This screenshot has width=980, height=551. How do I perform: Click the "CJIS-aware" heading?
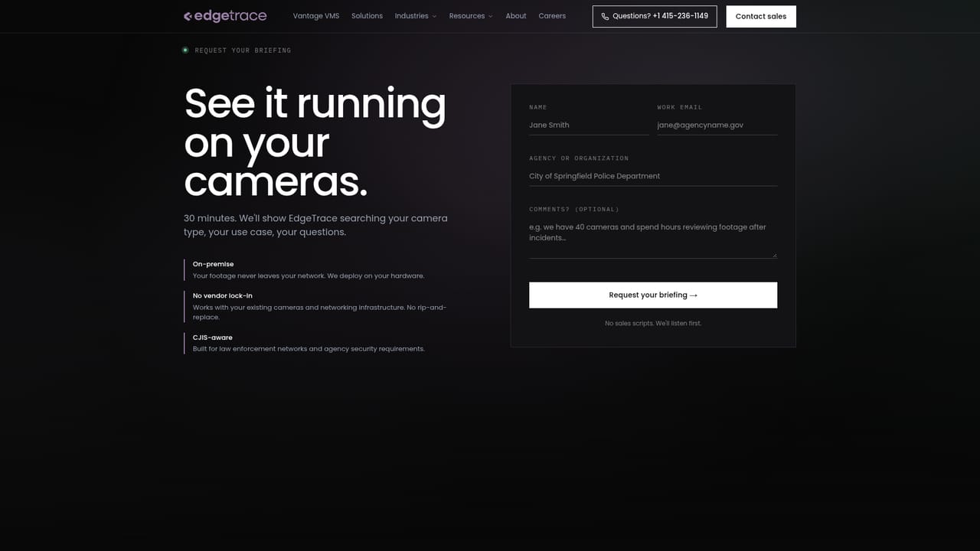(x=212, y=337)
